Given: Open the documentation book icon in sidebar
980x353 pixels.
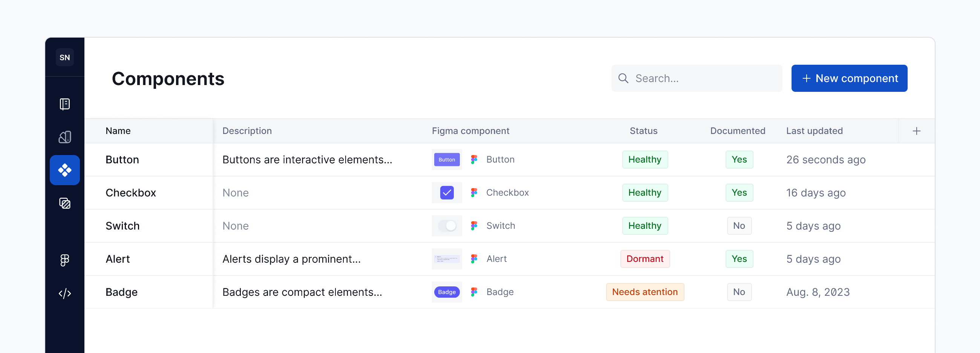Looking at the screenshot, I should (65, 104).
